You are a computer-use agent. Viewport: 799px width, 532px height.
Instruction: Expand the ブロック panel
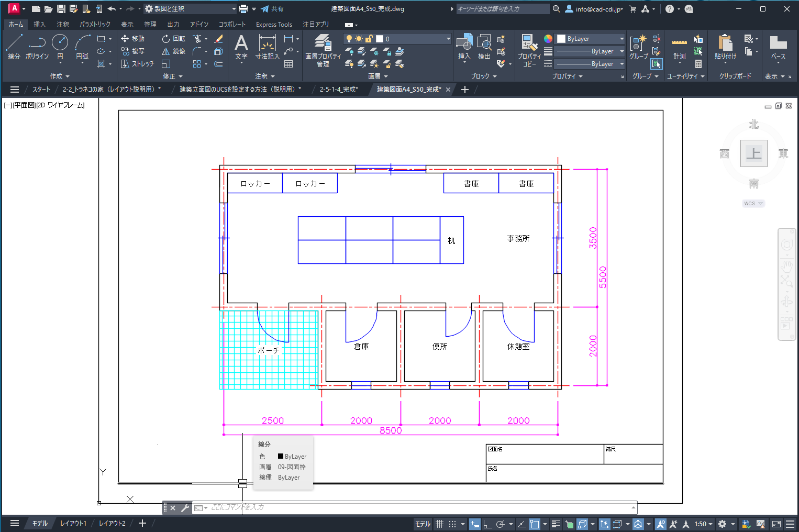484,76
